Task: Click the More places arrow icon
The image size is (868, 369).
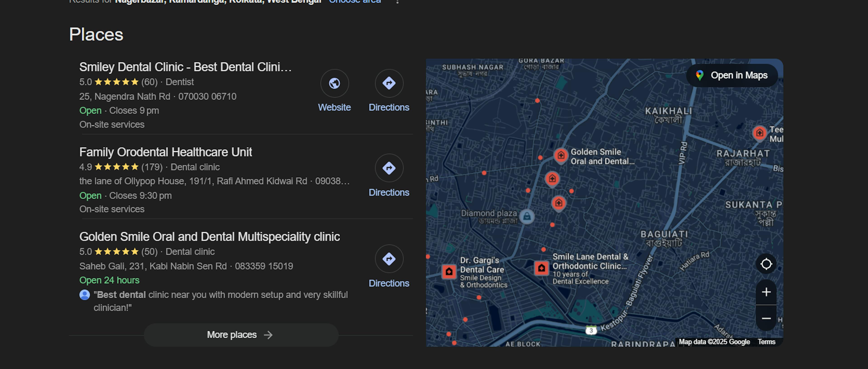Action: pos(268,335)
